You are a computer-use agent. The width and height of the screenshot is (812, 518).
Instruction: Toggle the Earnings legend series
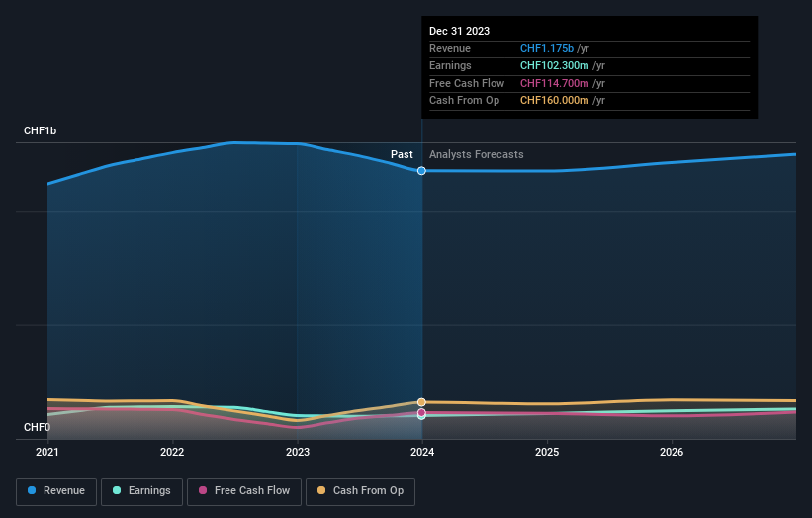coord(141,491)
